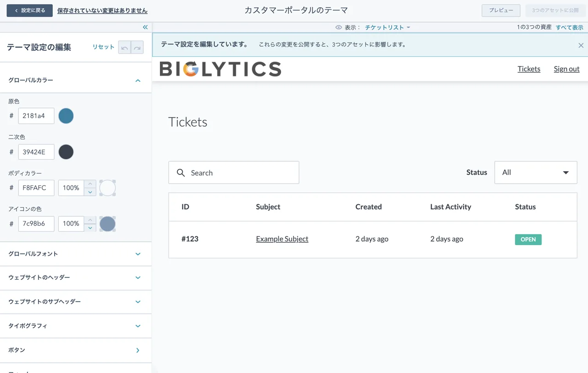
Task: Click the ticket Search field
Action: click(234, 173)
